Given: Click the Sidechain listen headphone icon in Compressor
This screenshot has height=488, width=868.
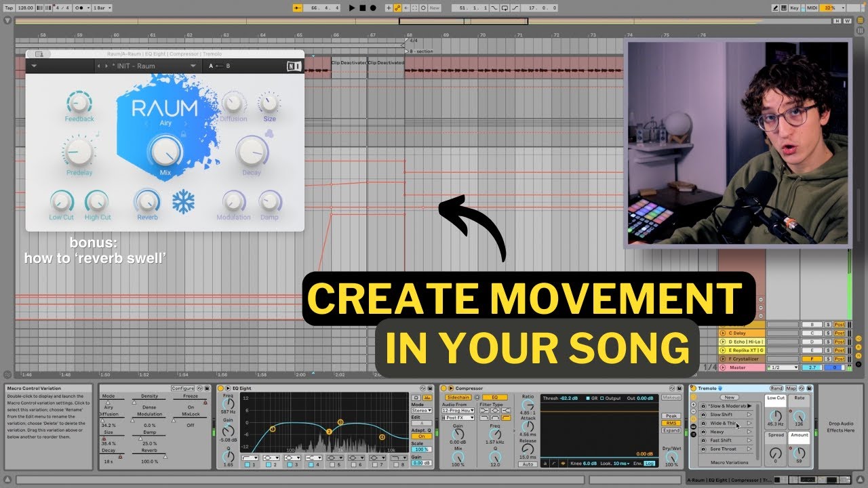Looking at the screenshot, I should pos(477,397).
